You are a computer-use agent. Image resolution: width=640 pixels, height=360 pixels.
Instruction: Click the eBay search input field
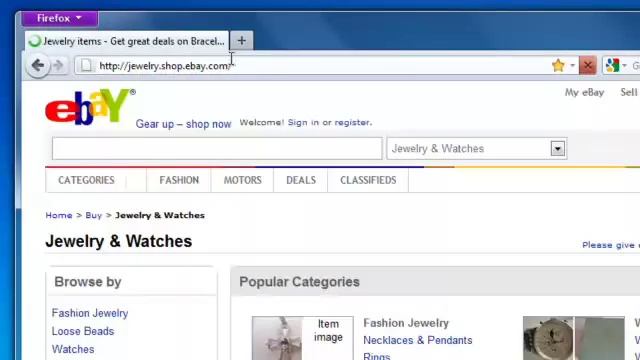[x=217, y=149]
